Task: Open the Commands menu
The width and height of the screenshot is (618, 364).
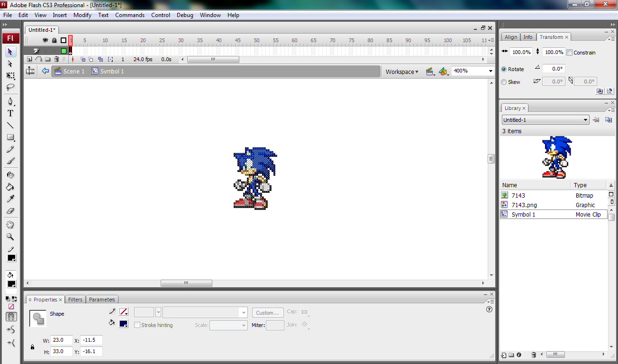Action: pyautogui.click(x=130, y=15)
